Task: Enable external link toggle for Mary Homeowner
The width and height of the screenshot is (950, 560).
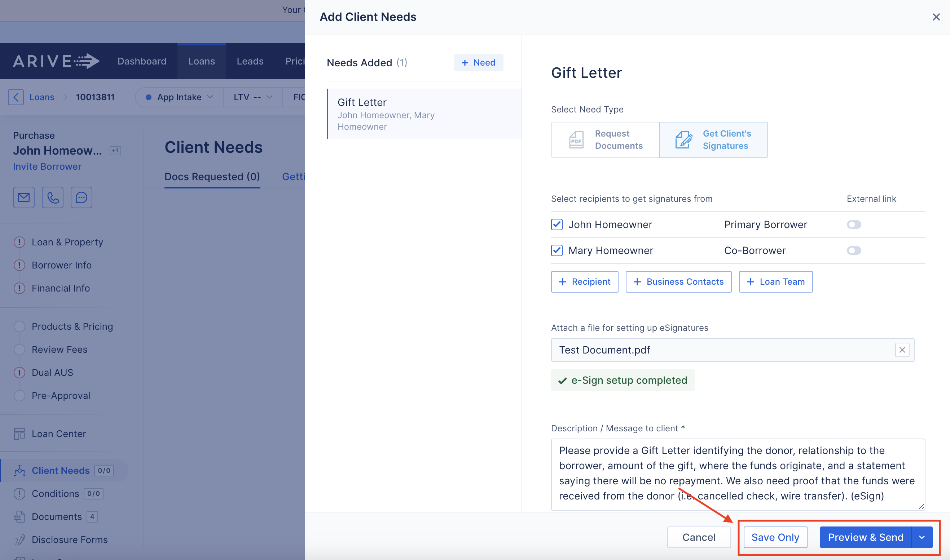Action: [854, 250]
